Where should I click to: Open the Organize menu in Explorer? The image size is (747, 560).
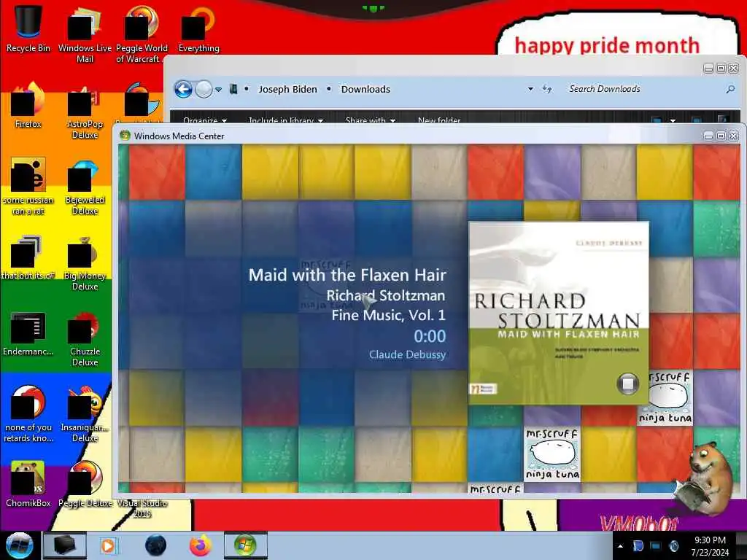[x=204, y=120]
